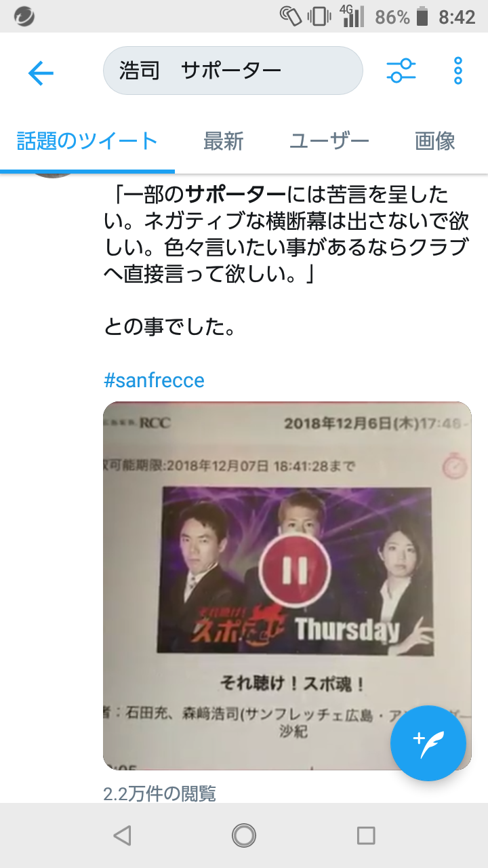Tap the 4G signal indicator icon
Image resolution: width=488 pixels, height=868 pixels.
tap(351, 16)
